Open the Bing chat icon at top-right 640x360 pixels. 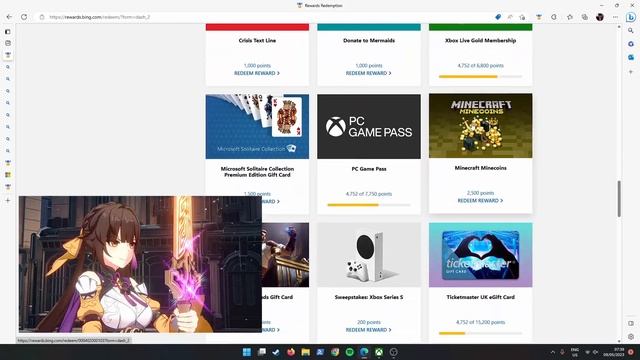click(x=631, y=17)
